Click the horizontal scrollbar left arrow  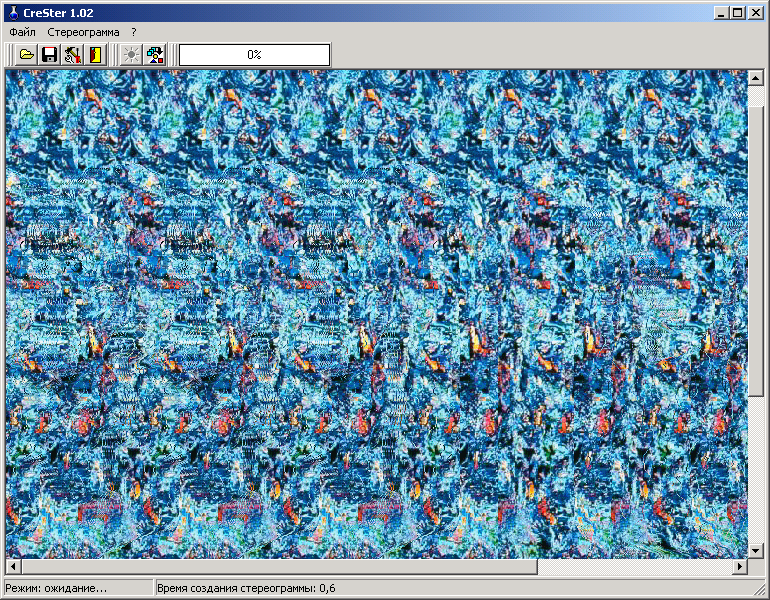[13, 567]
